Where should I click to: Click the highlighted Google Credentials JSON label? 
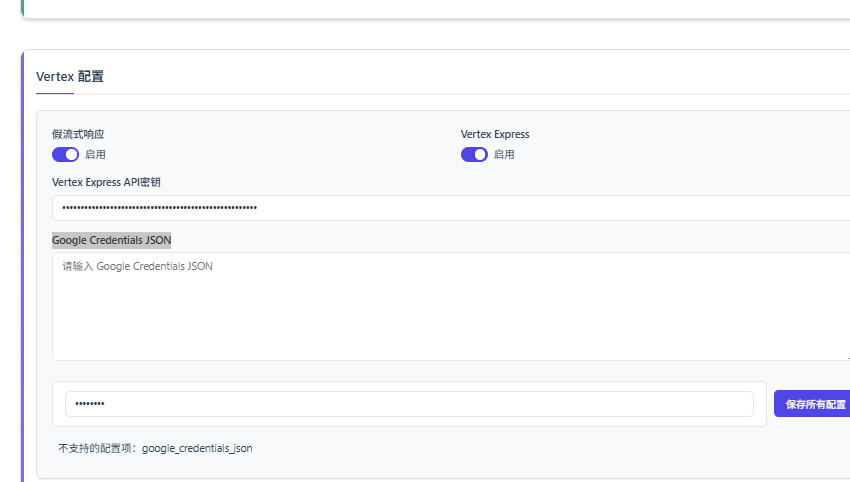coord(111,240)
